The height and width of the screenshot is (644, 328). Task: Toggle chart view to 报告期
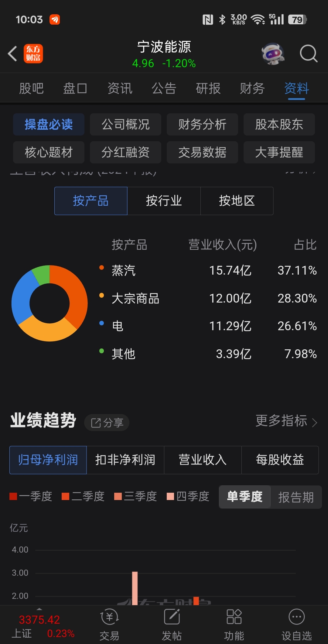point(296,497)
